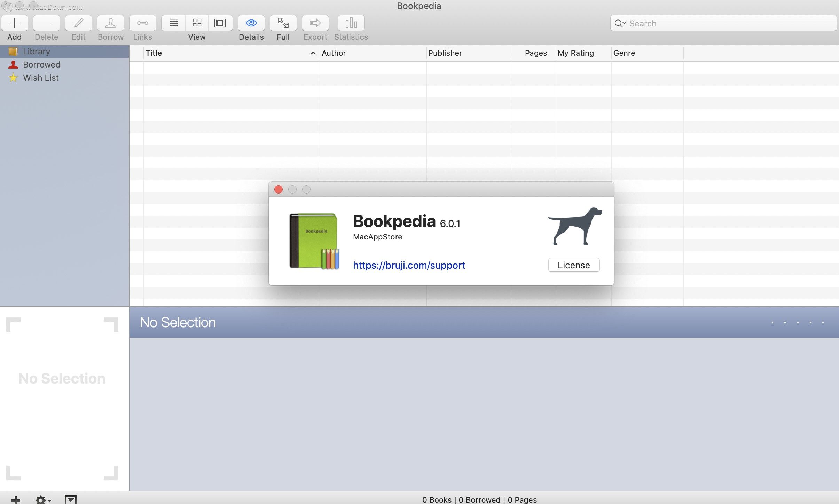Sort by the Title column header
The height and width of the screenshot is (504, 839).
click(x=232, y=53)
